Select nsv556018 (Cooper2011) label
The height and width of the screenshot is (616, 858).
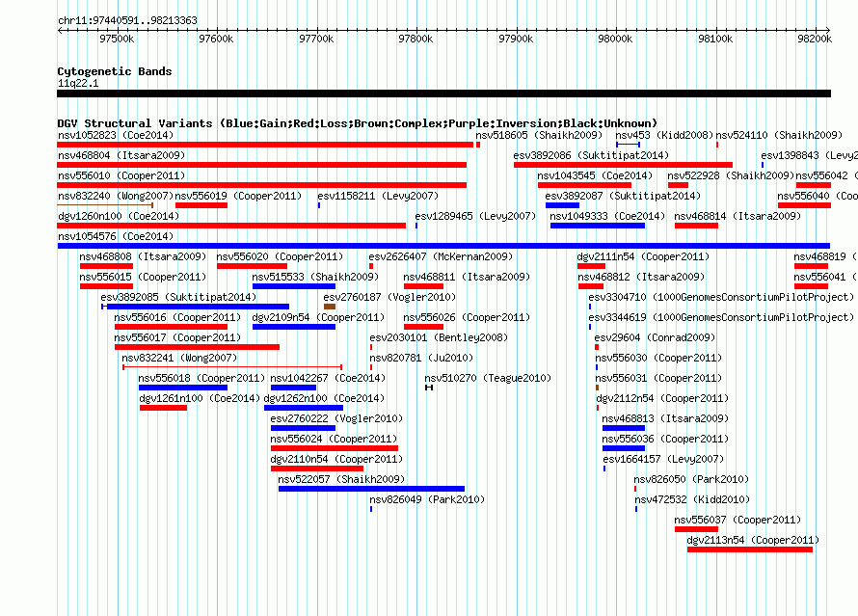[201, 378]
